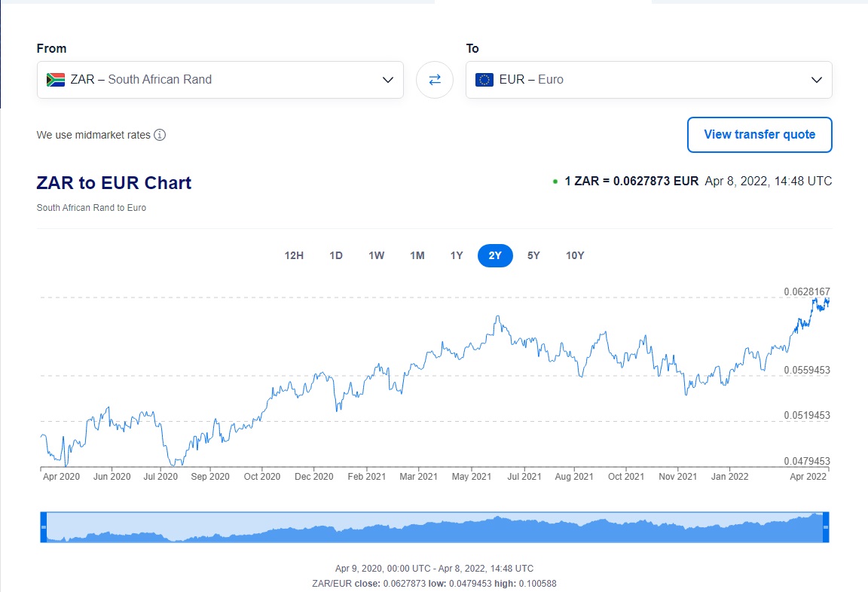This screenshot has width=868, height=592.
Task: Click the View transfer quote button
Action: coord(759,135)
